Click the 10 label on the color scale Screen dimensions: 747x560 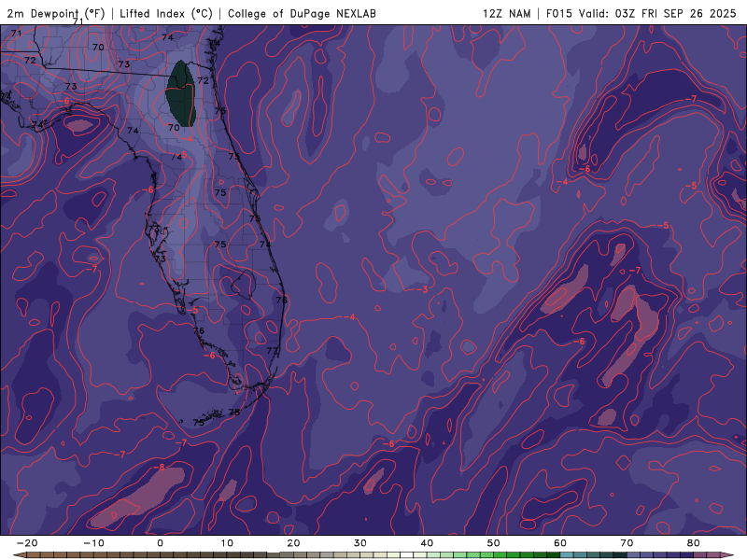[227, 543]
